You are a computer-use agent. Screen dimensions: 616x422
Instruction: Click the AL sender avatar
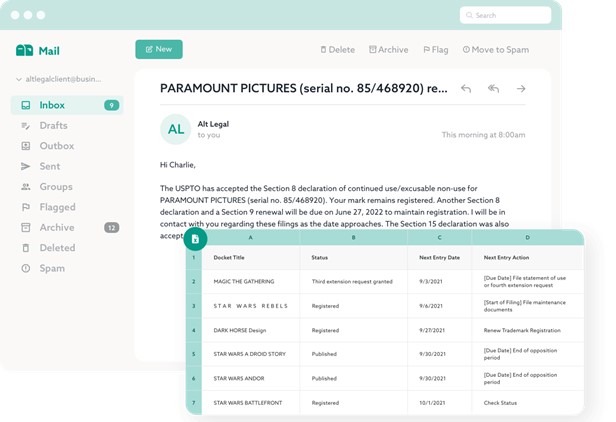(176, 129)
